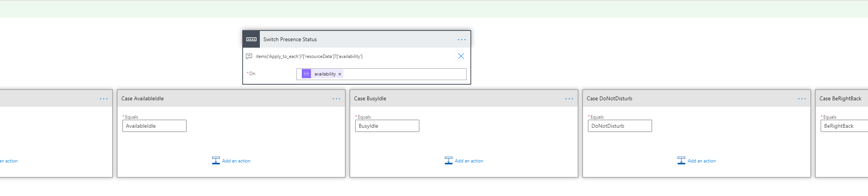Click the purple expression icon on availability token

coord(306,74)
